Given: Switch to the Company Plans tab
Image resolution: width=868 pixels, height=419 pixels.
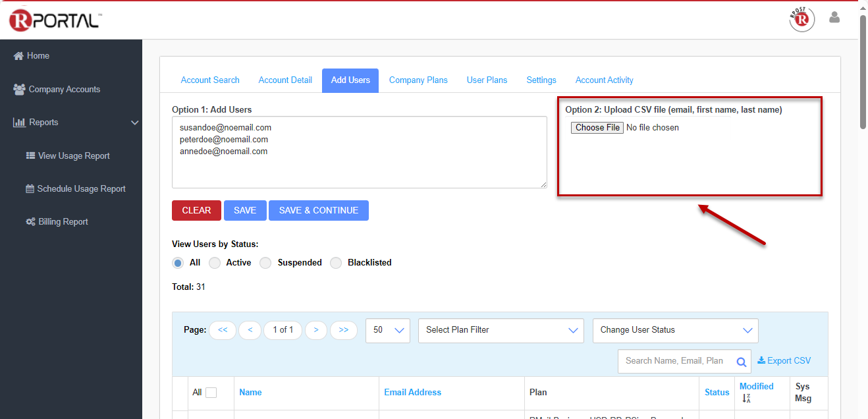Looking at the screenshot, I should [x=418, y=80].
